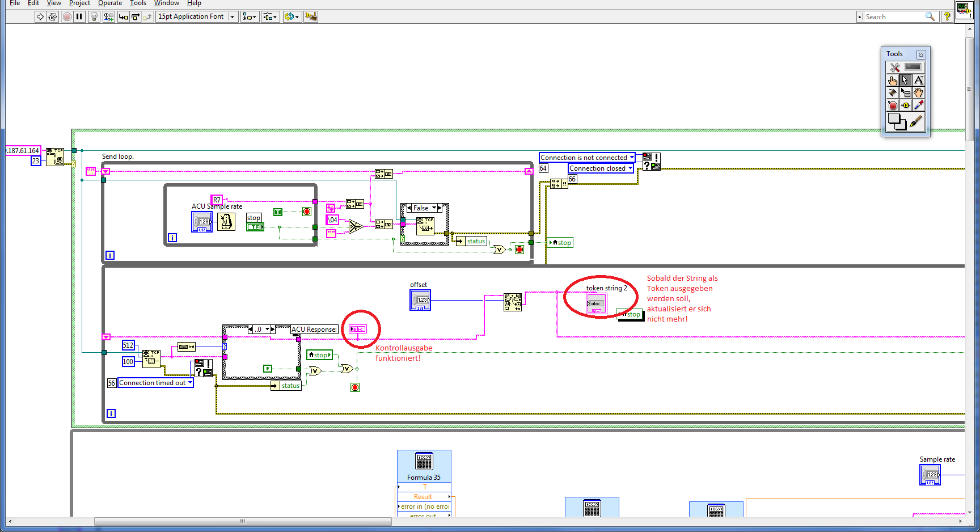
Task: Open the Reorder dropdown in toolbar
Action: click(292, 16)
